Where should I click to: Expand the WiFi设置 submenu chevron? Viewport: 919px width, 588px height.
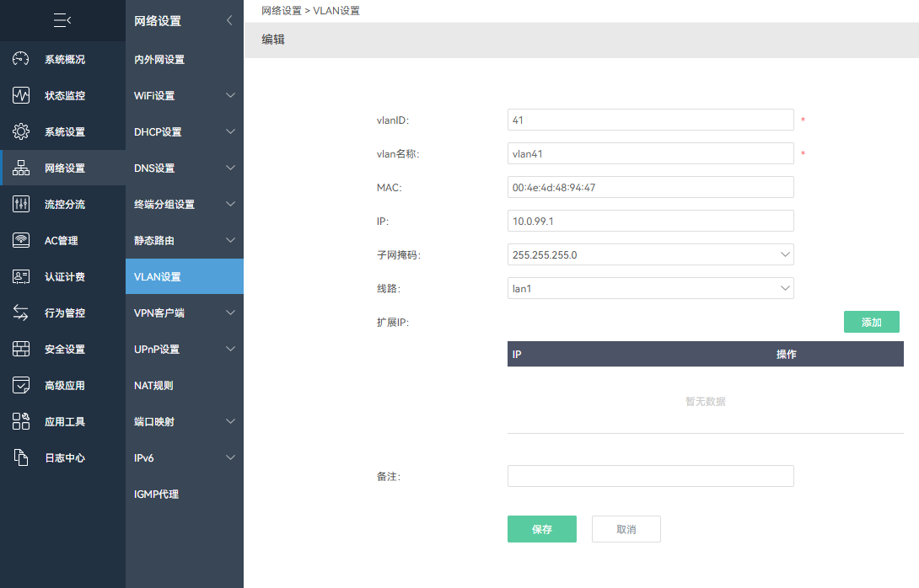coord(230,96)
